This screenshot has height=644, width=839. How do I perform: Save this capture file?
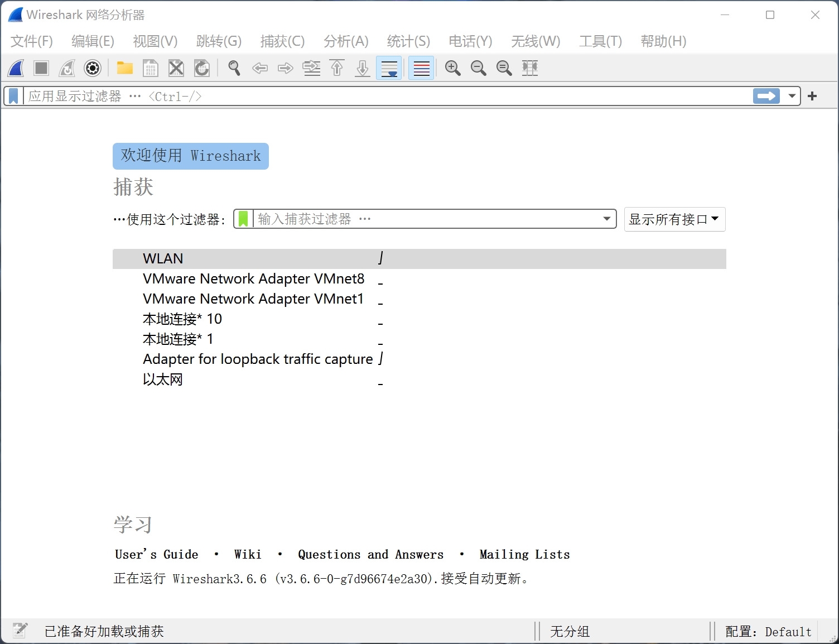click(x=150, y=68)
